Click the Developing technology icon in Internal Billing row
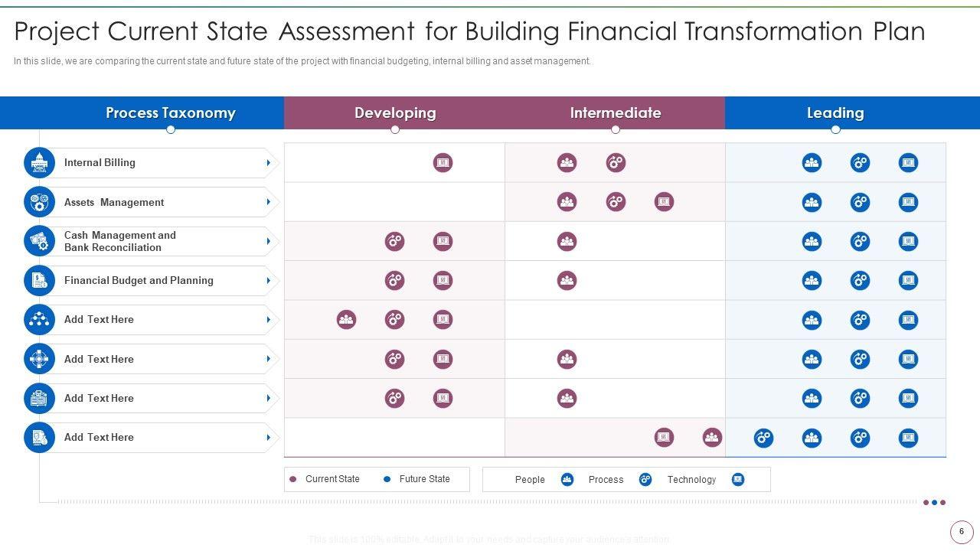The width and height of the screenshot is (980, 551). pos(443,163)
